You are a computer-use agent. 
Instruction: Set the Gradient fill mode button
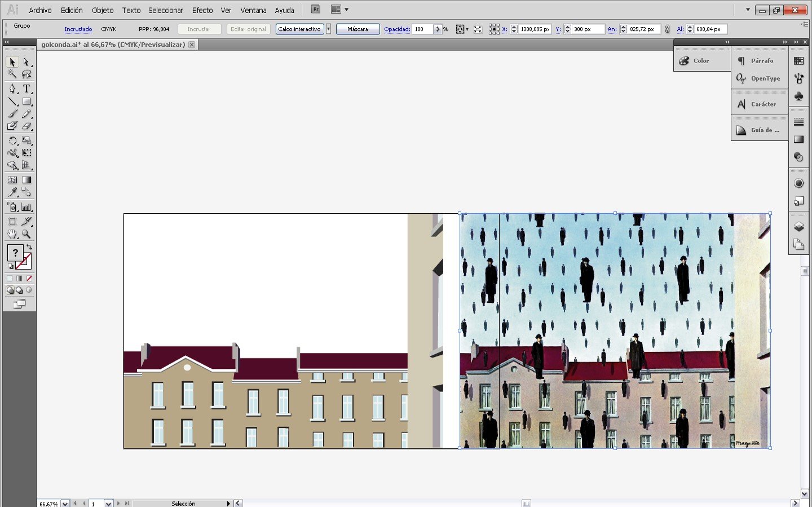pos(19,279)
